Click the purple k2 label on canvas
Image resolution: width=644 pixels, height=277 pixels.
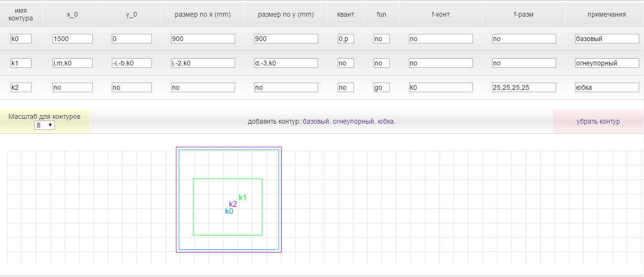[233, 204]
